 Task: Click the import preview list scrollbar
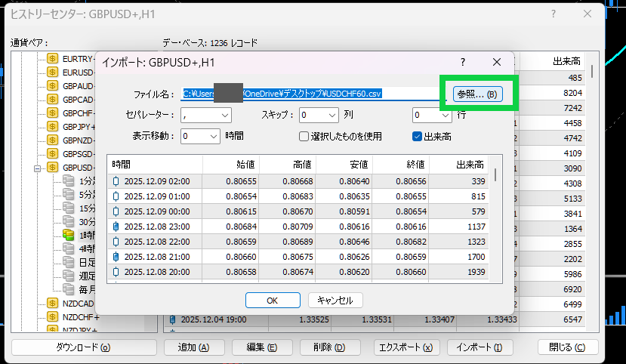495,227
